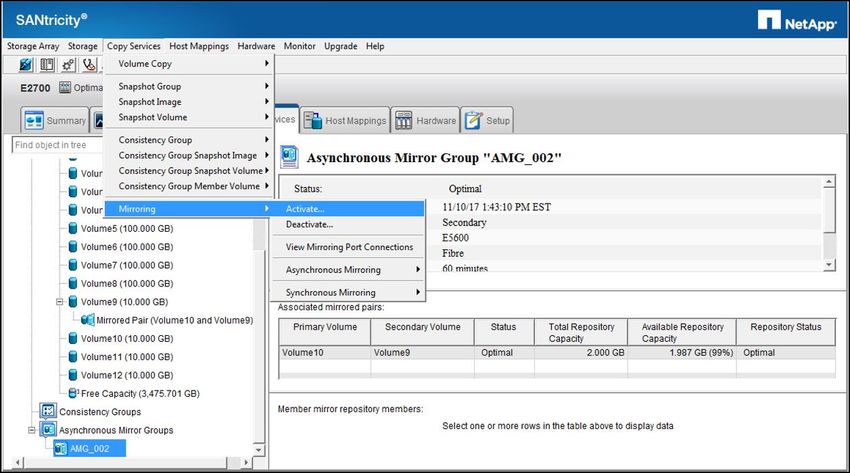Image resolution: width=850 pixels, height=473 pixels.
Task: Click the gears toolbar icon
Action: (x=68, y=65)
